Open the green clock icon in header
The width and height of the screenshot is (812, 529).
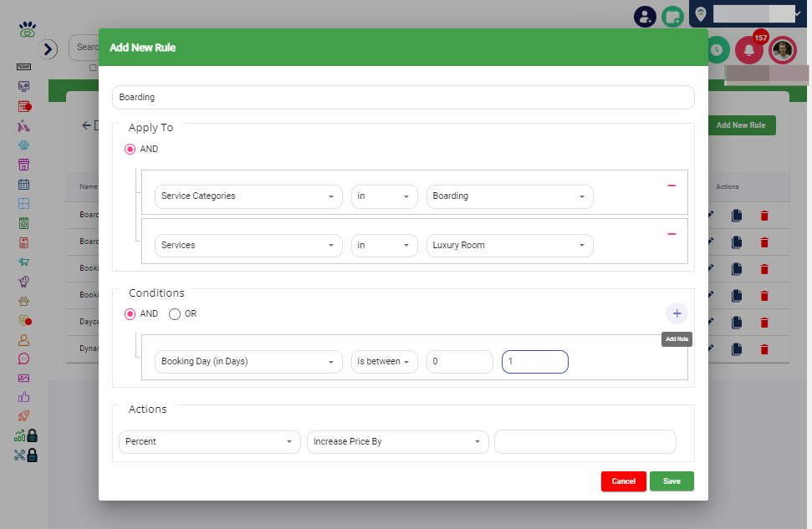(x=717, y=49)
